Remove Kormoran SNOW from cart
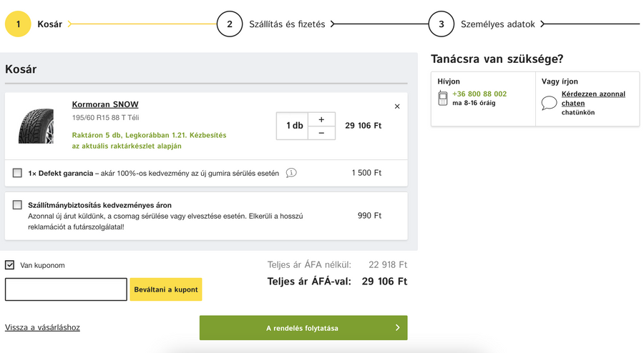This screenshot has width=644, height=353. pyautogui.click(x=397, y=106)
